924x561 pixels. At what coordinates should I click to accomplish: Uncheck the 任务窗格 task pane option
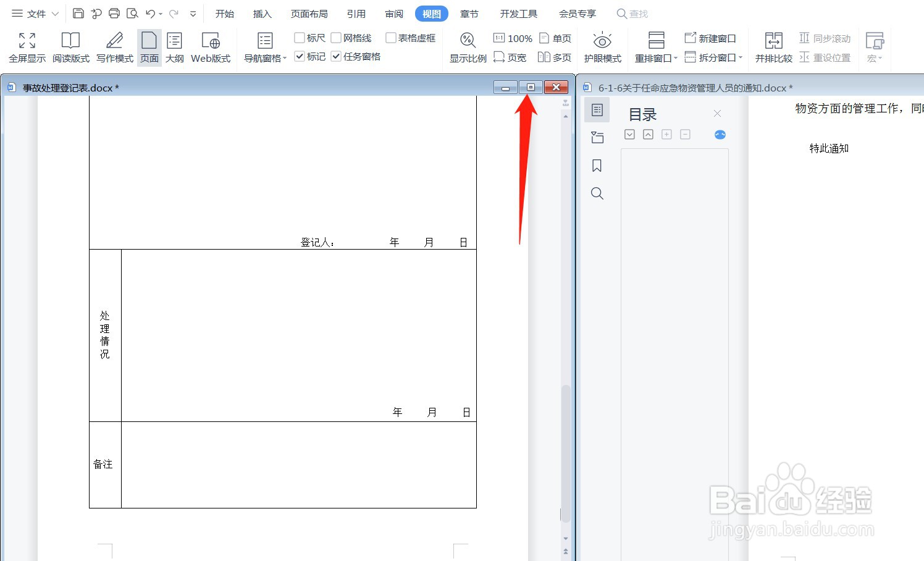point(336,56)
